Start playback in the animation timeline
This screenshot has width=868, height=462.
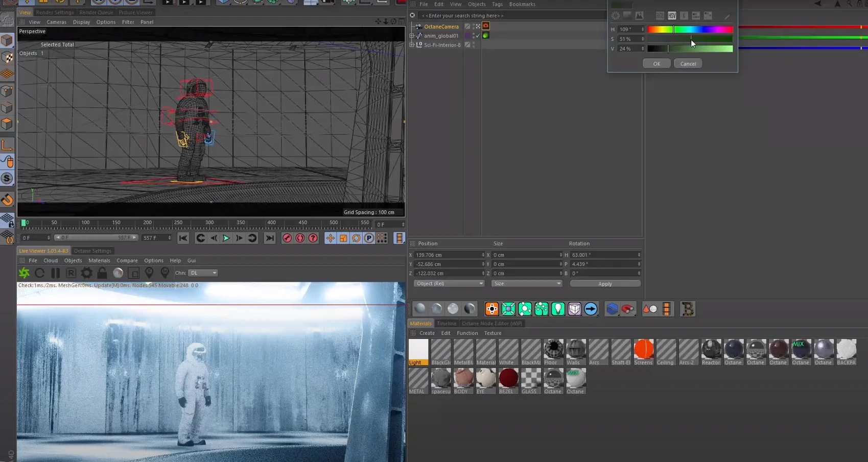225,238
